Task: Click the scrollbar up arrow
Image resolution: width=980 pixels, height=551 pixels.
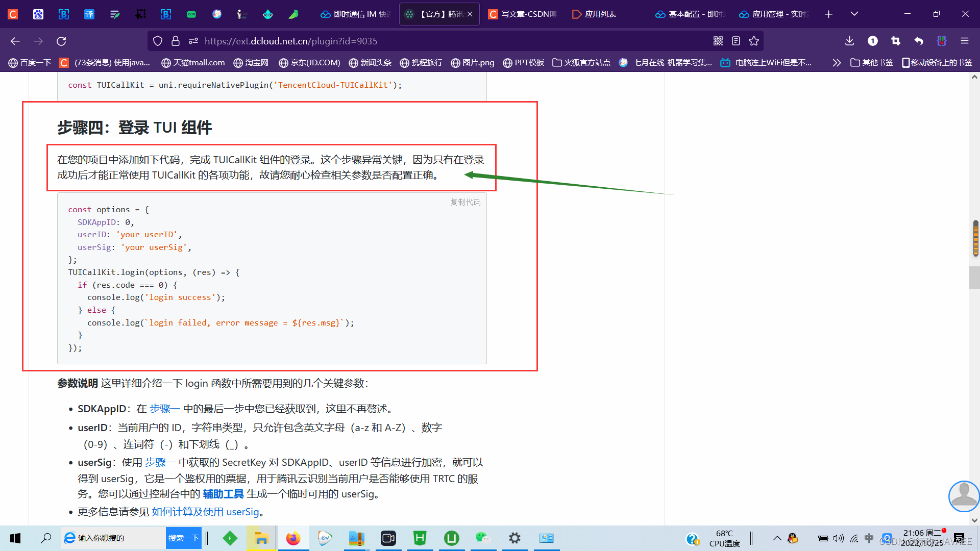Action: click(x=974, y=78)
